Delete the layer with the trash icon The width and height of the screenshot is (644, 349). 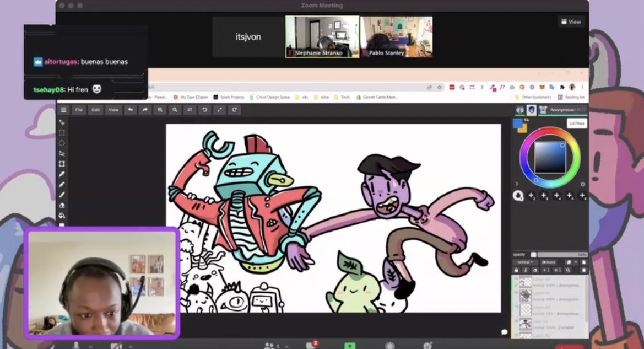point(583,270)
